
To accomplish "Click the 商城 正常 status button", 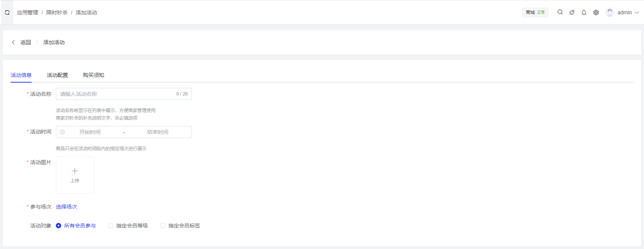I will click(x=535, y=12).
